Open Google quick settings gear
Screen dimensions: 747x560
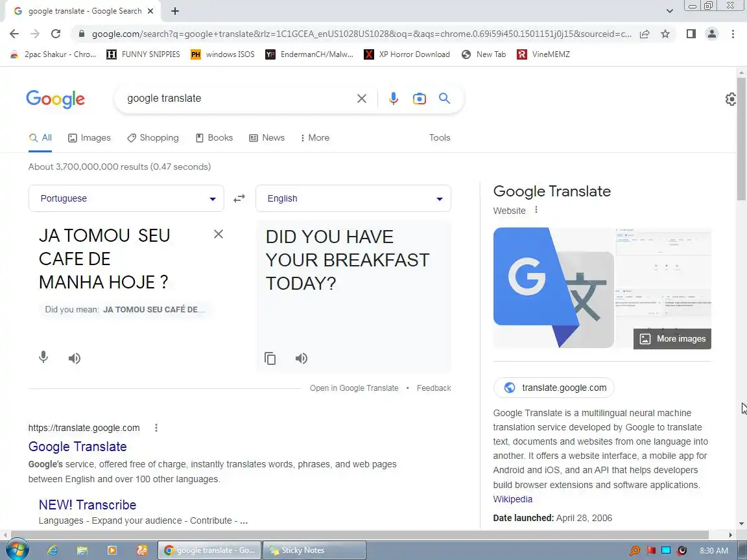(x=731, y=99)
